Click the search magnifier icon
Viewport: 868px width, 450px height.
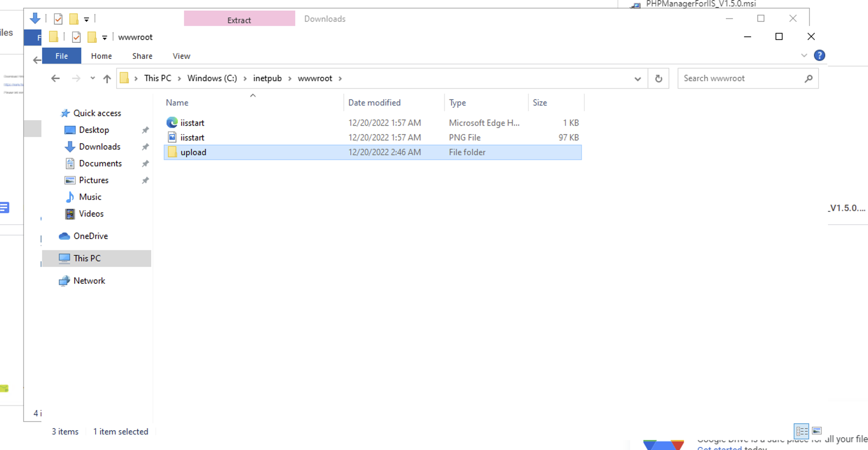pos(808,78)
